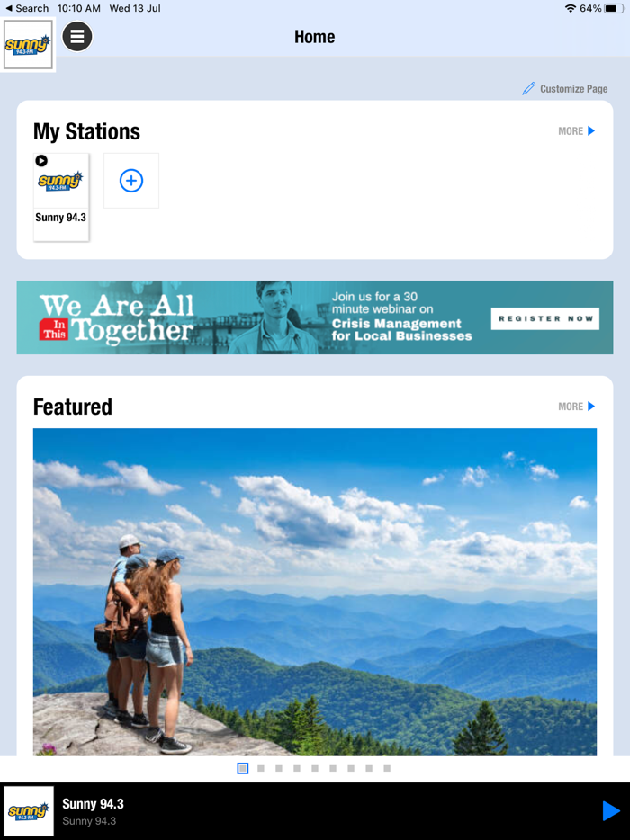The height and width of the screenshot is (840, 630).
Task: Tap the Sunny 94.3 logo in header
Action: coord(28,44)
